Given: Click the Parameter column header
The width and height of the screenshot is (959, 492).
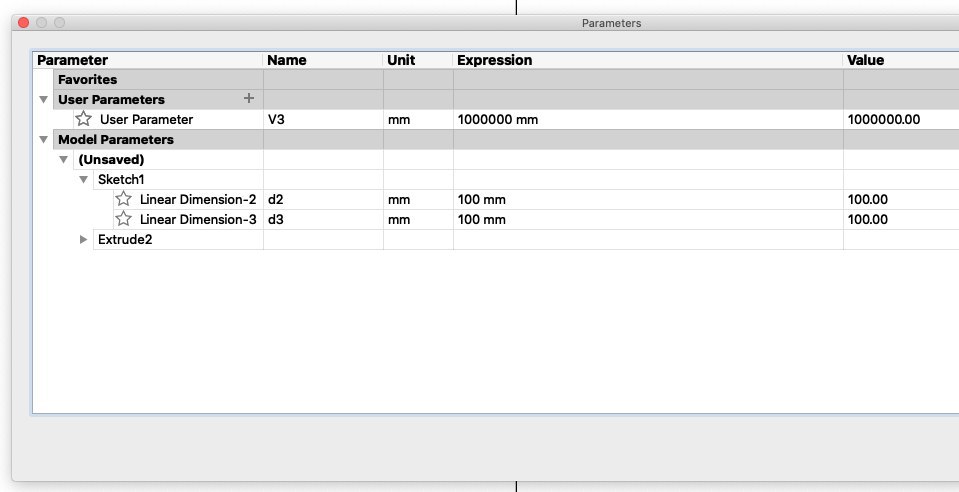Looking at the screenshot, I should click(x=147, y=60).
